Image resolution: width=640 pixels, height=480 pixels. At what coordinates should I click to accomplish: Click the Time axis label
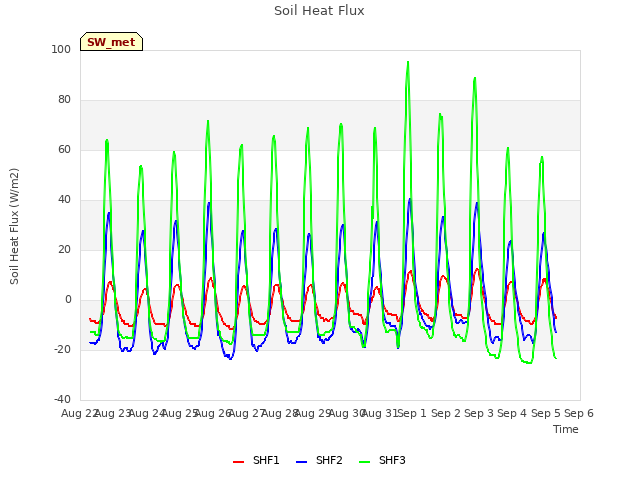coord(566,429)
